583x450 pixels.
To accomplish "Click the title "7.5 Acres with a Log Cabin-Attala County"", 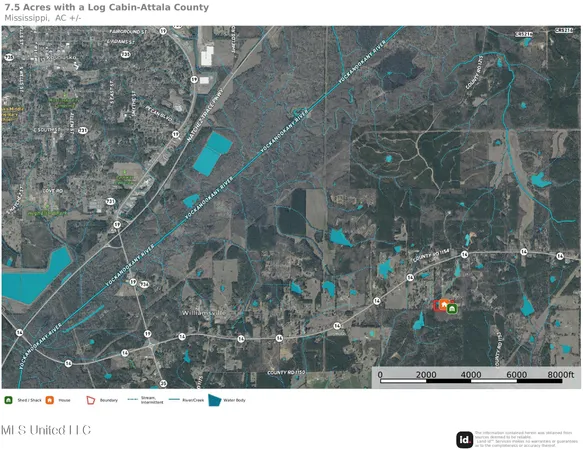I will [107, 7].
